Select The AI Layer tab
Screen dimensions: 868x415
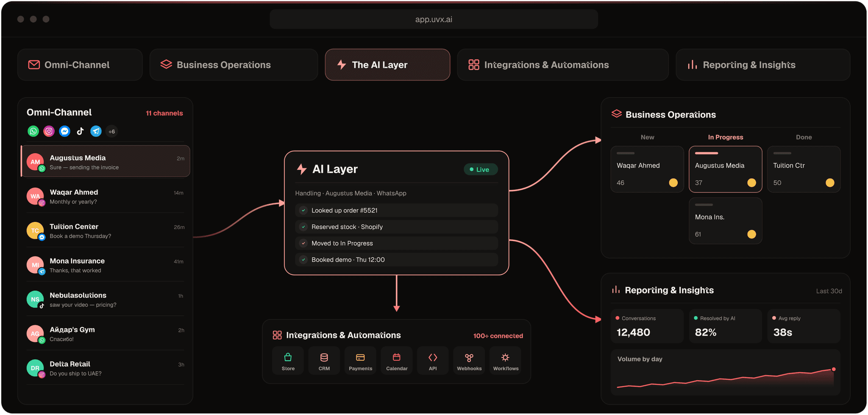pyautogui.click(x=387, y=64)
